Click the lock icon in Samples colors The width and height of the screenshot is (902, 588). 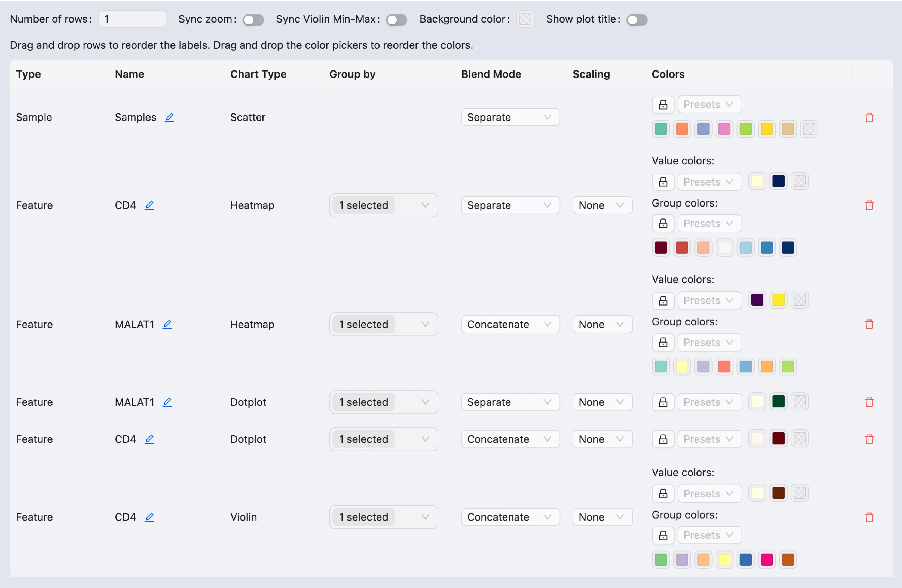pos(663,104)
